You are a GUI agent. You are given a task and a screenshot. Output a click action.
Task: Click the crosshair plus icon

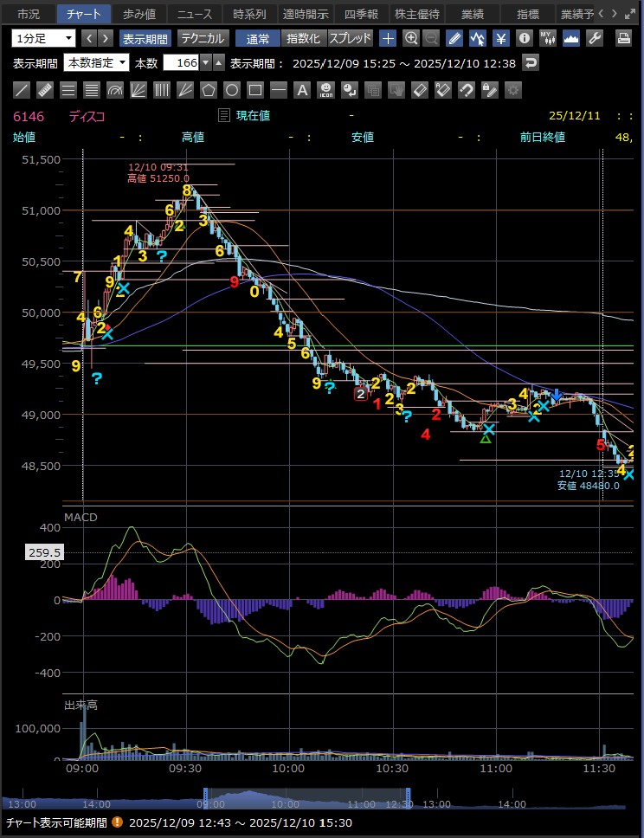coord(389,38)
